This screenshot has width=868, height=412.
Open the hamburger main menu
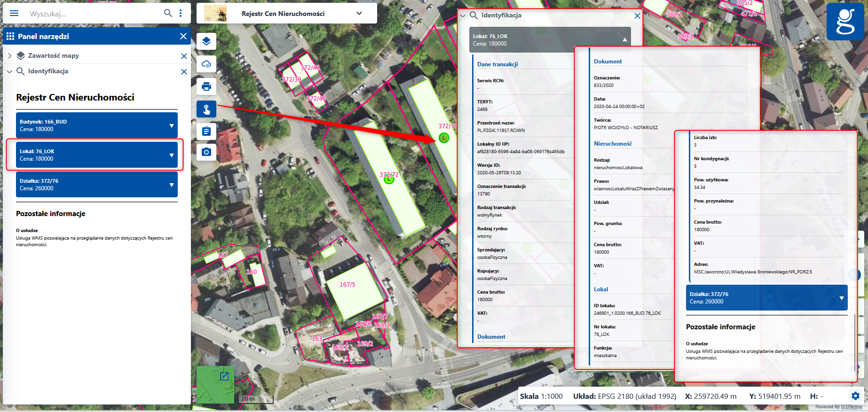[x=14, y=13]
